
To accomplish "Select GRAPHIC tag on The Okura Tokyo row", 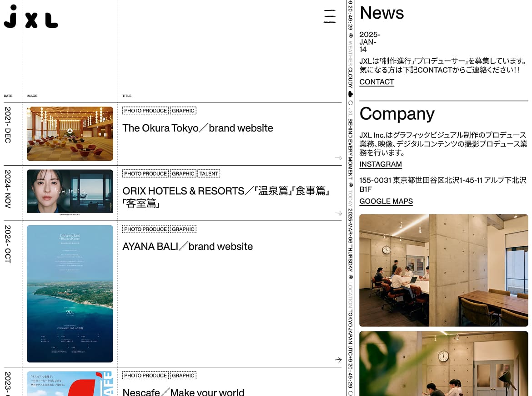I will (x=183, y=111).
